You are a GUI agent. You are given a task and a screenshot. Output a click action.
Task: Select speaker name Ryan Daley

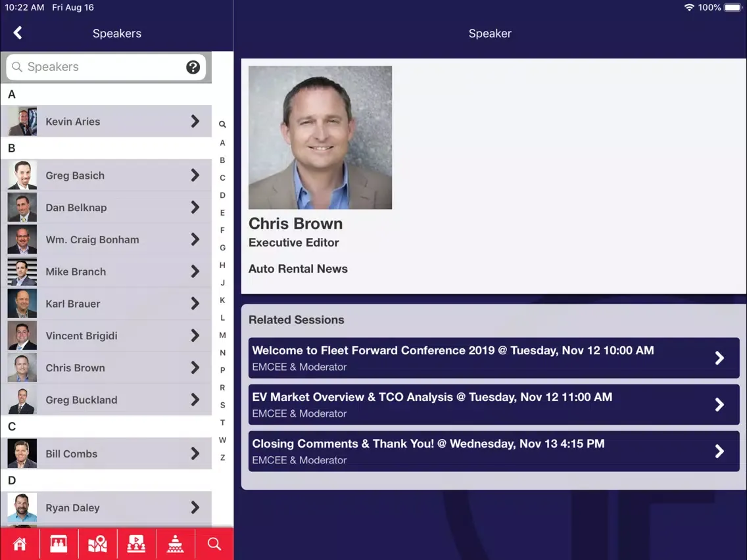point(72,507)
